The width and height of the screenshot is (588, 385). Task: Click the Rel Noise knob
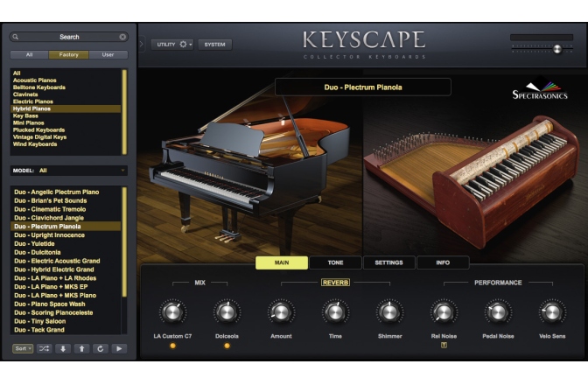point(444,311)
